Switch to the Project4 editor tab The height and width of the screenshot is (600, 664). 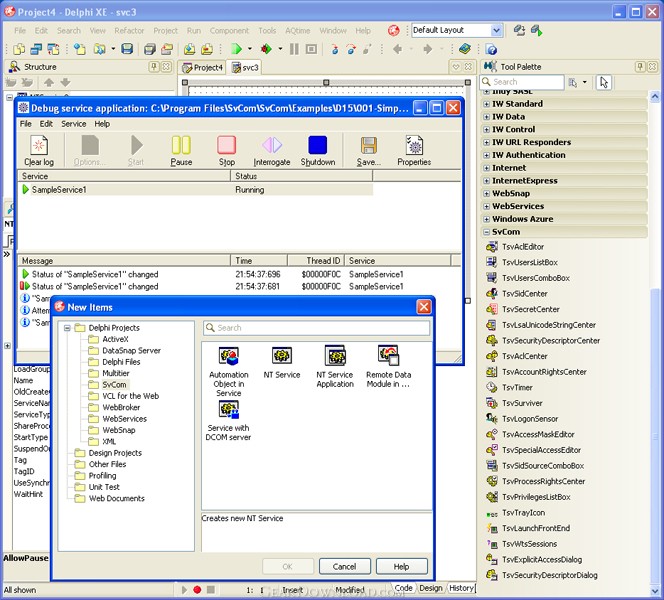tap(203, 67)
